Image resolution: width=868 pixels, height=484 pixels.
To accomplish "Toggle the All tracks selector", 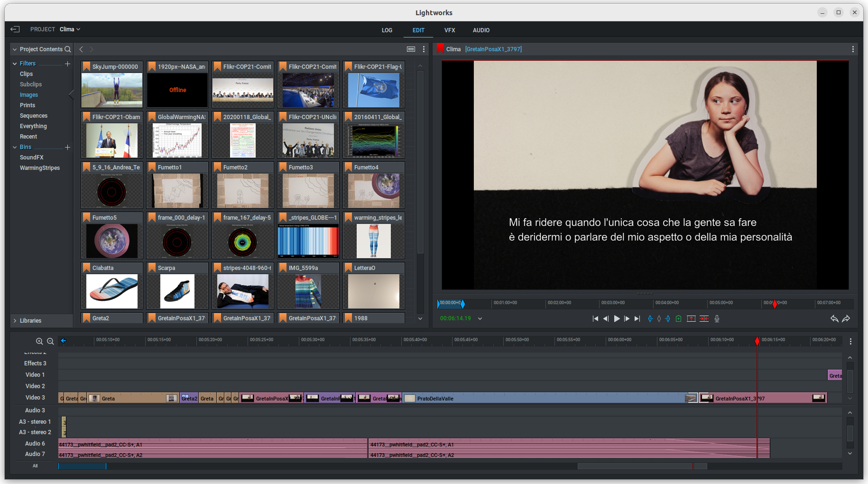I will tap(35, 466).
